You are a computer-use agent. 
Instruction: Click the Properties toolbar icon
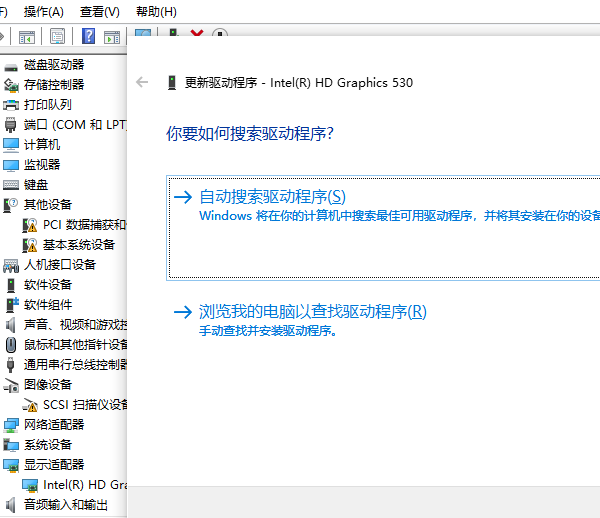tap(57, 37)
